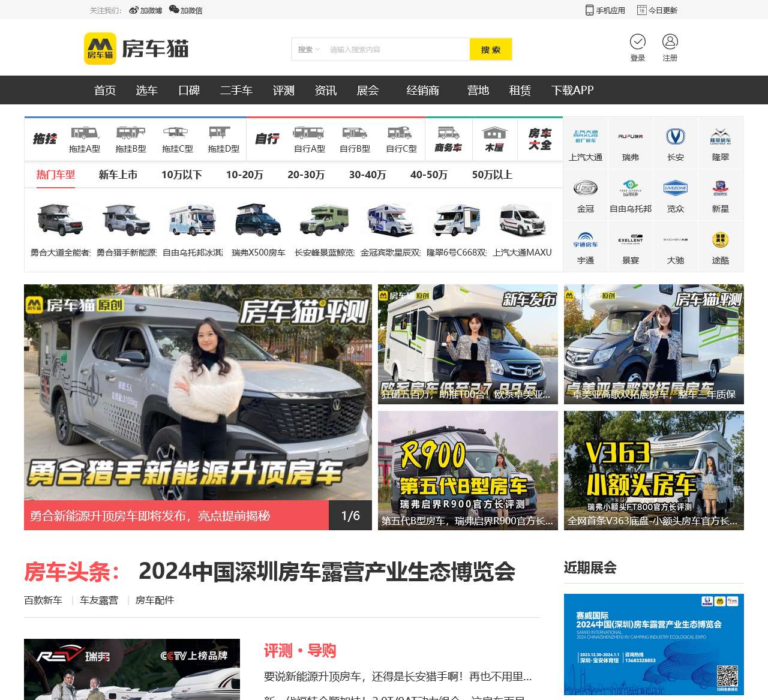Open the WeChat follow icon
768x700 pixels.
[174, 10]
